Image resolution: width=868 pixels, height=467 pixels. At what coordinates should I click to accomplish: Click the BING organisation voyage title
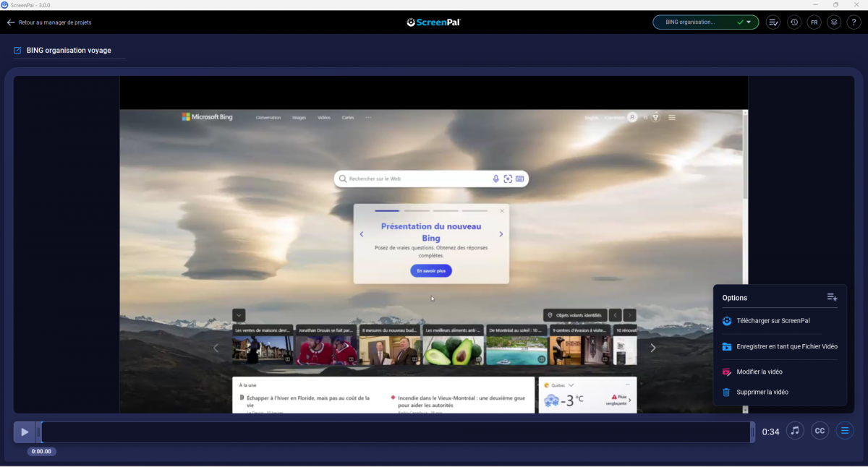[69, 51]
